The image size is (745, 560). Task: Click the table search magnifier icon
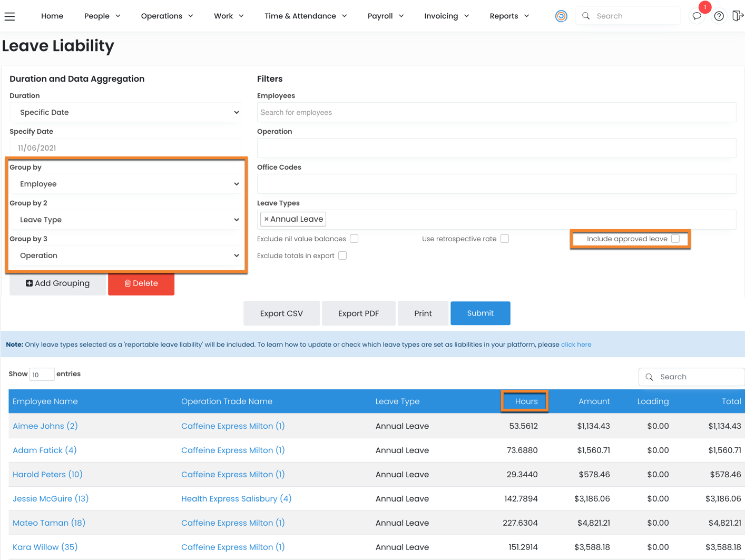(x=649, y=377)
